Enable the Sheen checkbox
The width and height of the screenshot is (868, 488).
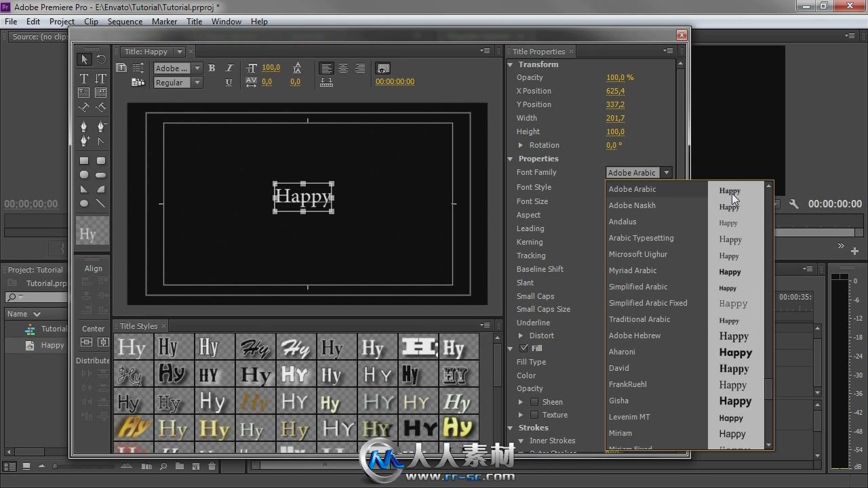(x=534, y=402)
